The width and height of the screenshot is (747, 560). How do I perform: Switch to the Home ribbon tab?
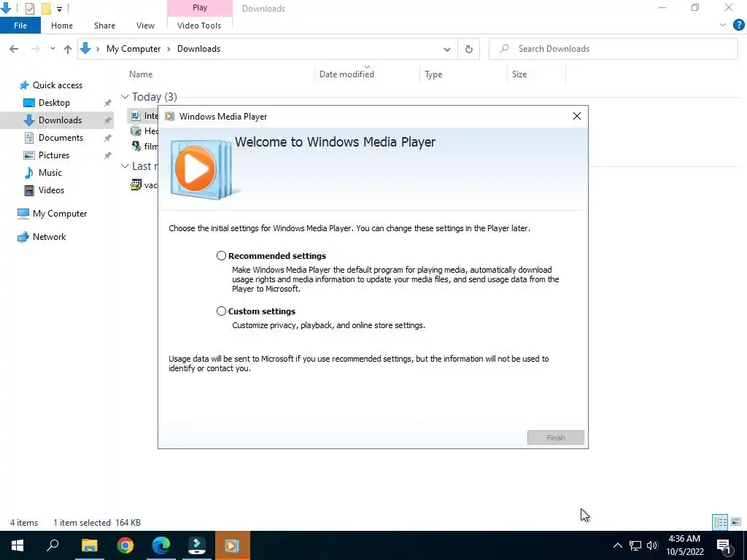tap(62, 26)
